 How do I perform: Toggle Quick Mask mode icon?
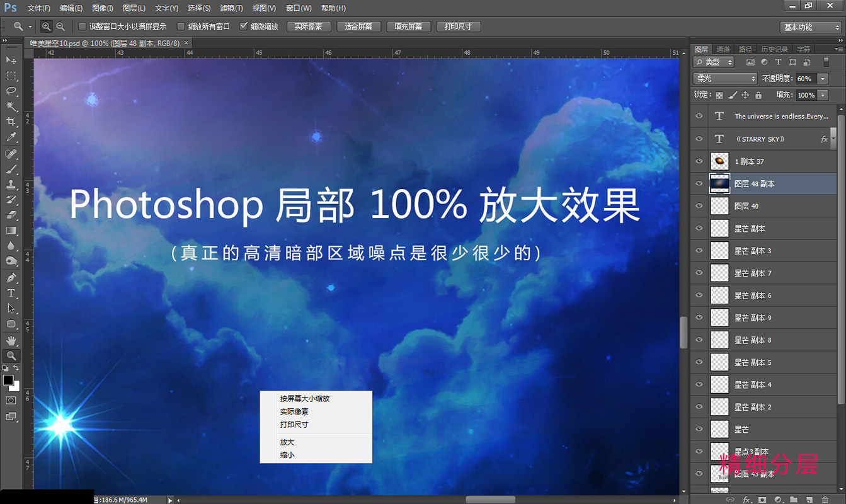(11, 401)
